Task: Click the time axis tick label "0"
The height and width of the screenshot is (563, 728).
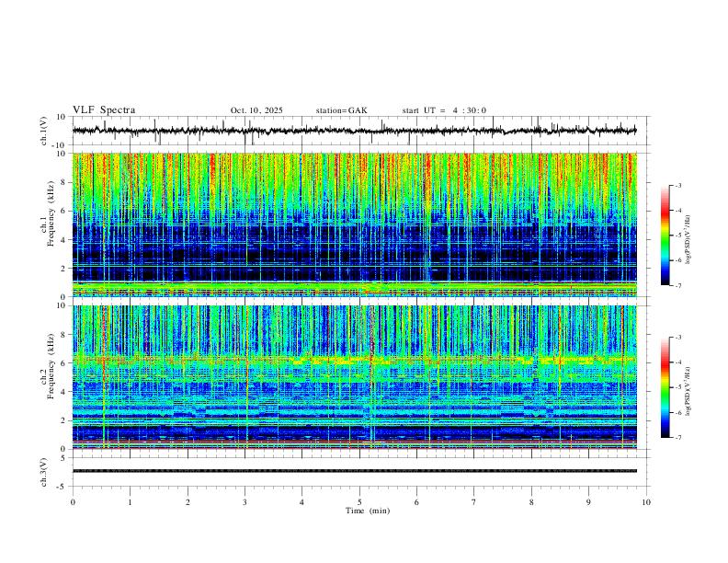Action: click(x=73, y=502)
